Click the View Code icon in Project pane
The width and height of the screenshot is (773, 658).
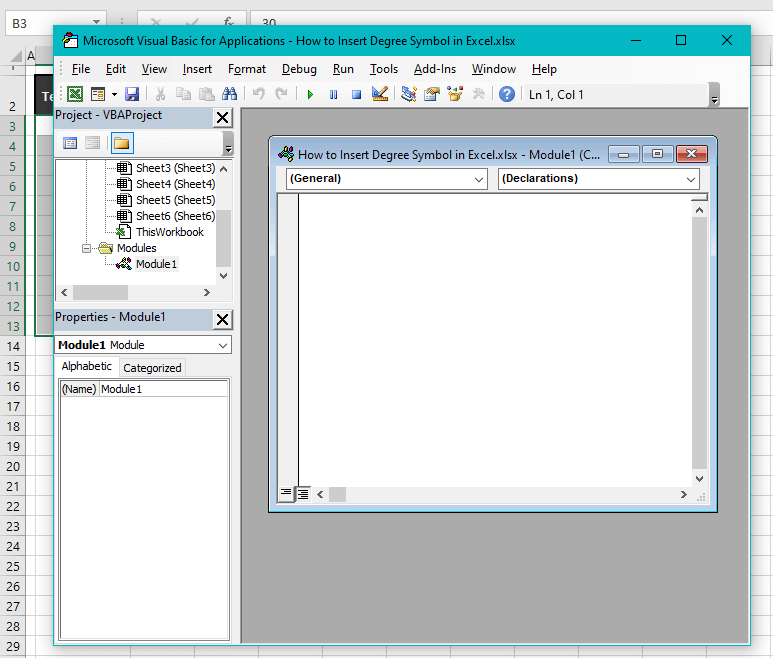point(70,143)
